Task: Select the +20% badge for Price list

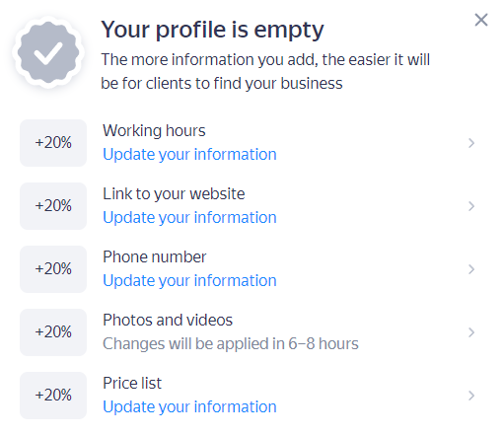Action: click(x=53, y=396)
